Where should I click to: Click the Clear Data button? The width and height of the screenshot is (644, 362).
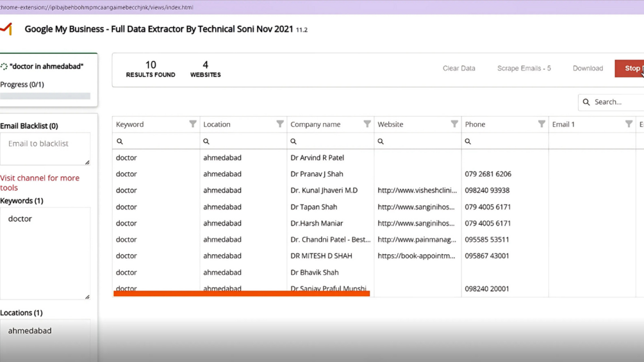point(459,69)
